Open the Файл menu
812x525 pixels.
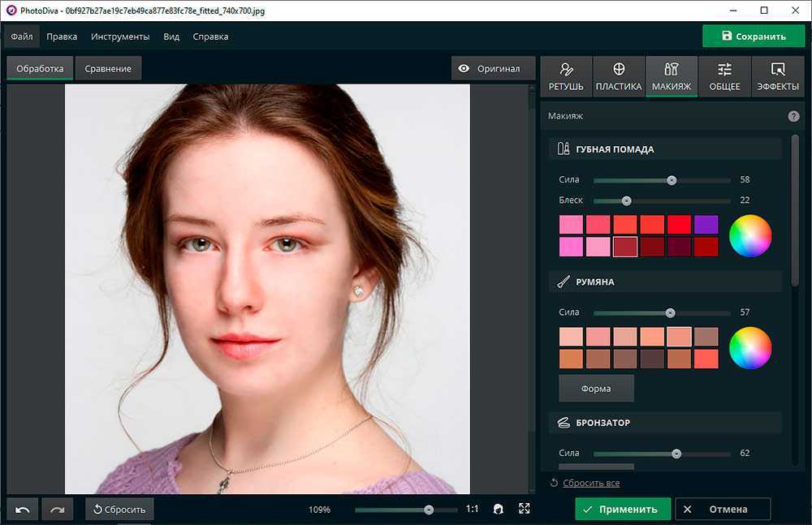[x=22, y=37]
